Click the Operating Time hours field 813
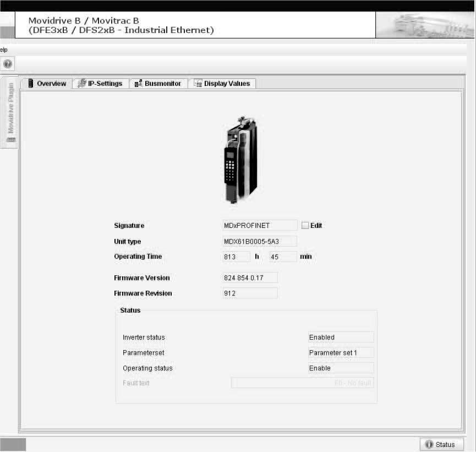 pyautogui.click(x=236, y=257)
